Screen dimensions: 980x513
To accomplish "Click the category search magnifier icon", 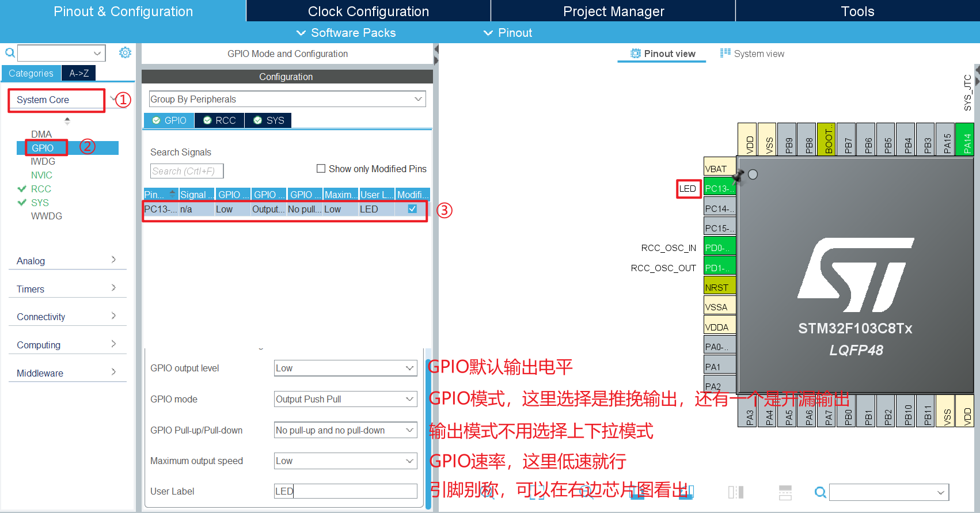I will click(10, 53).
